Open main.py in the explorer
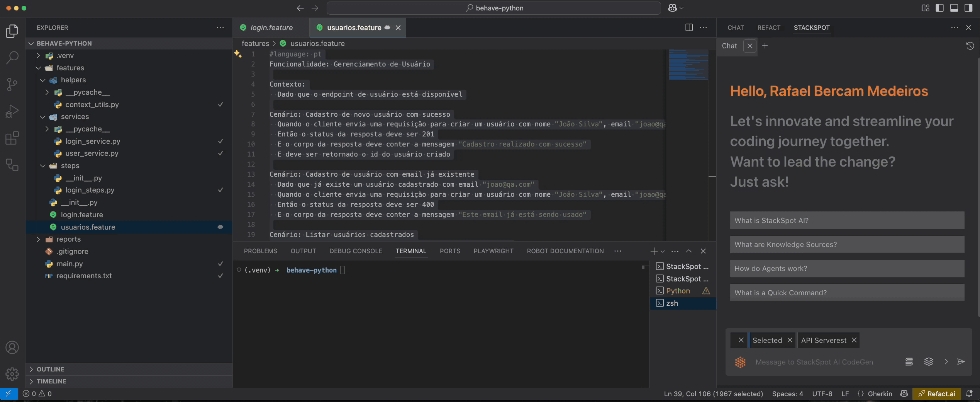Screen dimensions: 980x402 tap(129, 264)
